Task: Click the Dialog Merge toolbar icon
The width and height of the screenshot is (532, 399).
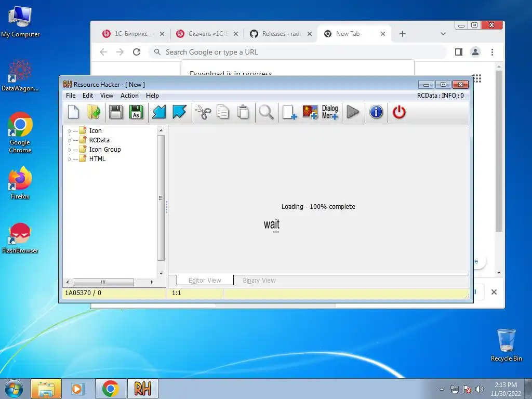Action: [x=330, y=112]
